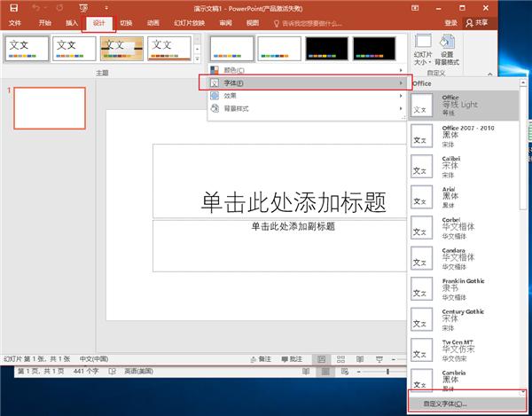Image resolution: width=532 pixels, height=416 pixels.
Task: Select the 设计 (Design) tab
Action: point(99,23)
